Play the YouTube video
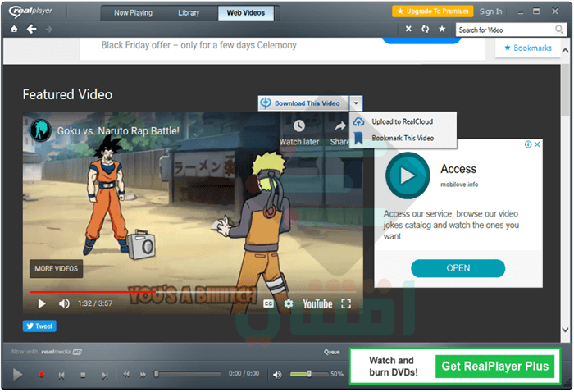The height and width of the screenshot is (392, 574). (42, 303)
